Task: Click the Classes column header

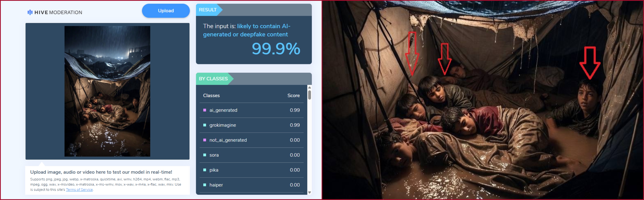Action: (x=211, y=96)
